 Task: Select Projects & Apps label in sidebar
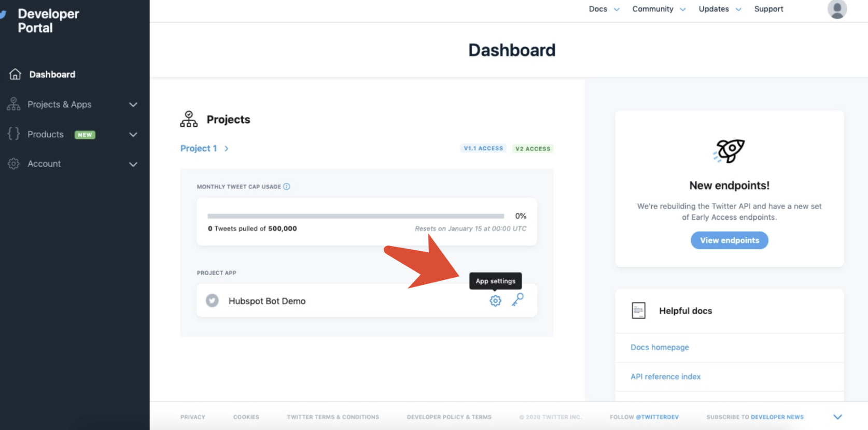tap(60, 104)
